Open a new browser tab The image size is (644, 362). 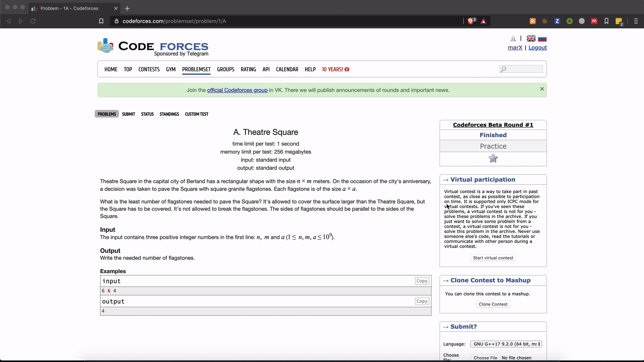coord(127,8)
